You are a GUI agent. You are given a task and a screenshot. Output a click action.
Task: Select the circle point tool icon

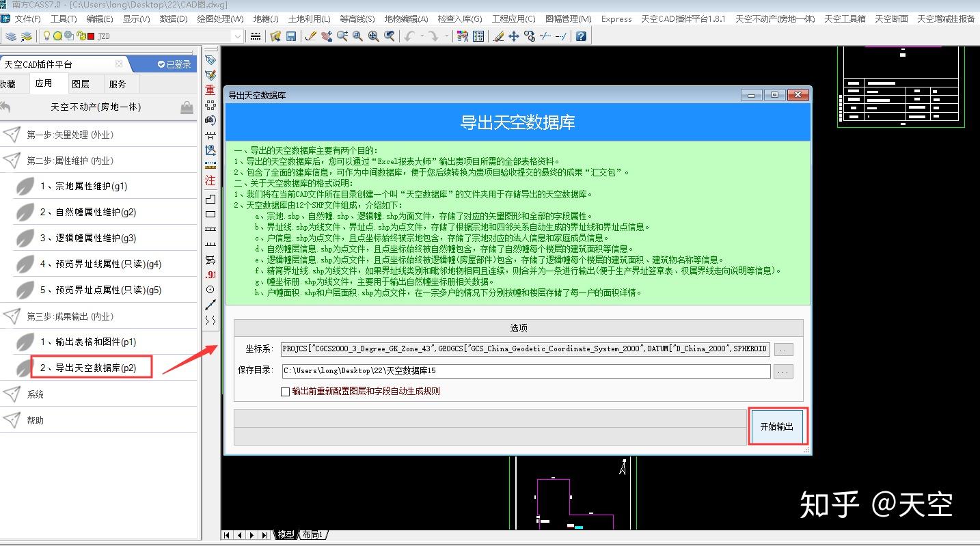pyautogui.click(x=210, y=290)
